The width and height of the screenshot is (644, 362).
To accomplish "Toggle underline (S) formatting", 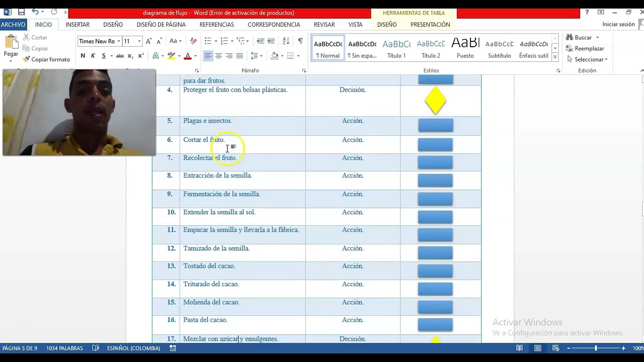I will [104, 56].
